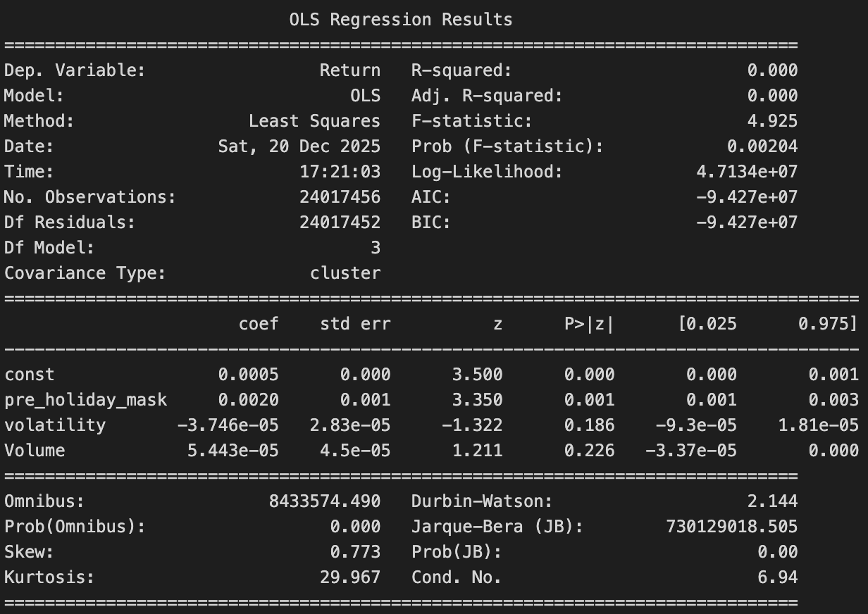868x614 pixels.
Task: Select the Jarque-Bera value 730129018.505
Action: [x=731, y=527]
